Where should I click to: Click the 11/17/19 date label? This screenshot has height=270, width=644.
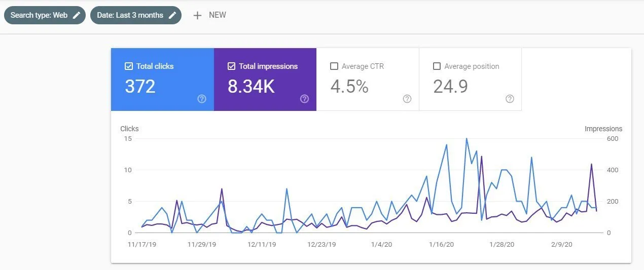click(x=141, y=244)
